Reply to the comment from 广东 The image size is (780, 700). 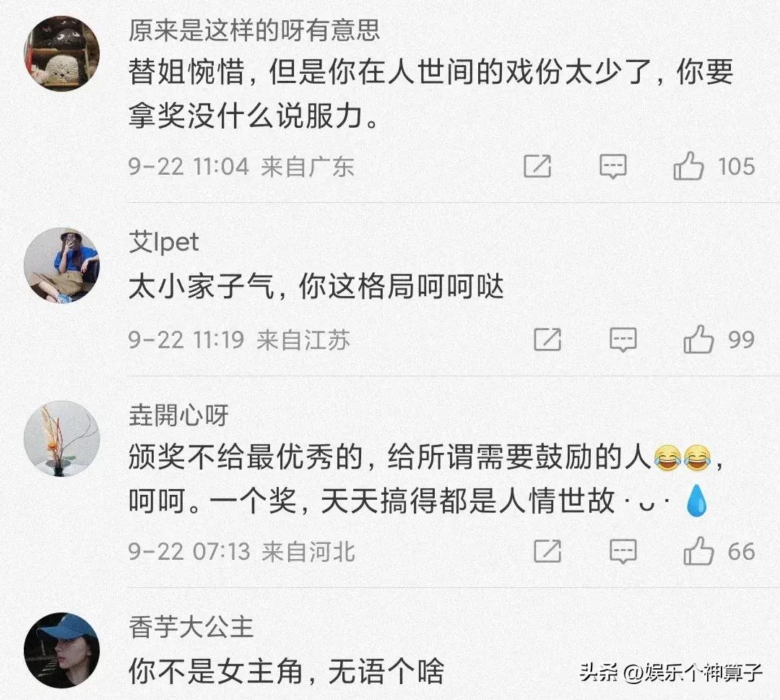(613, 166)
